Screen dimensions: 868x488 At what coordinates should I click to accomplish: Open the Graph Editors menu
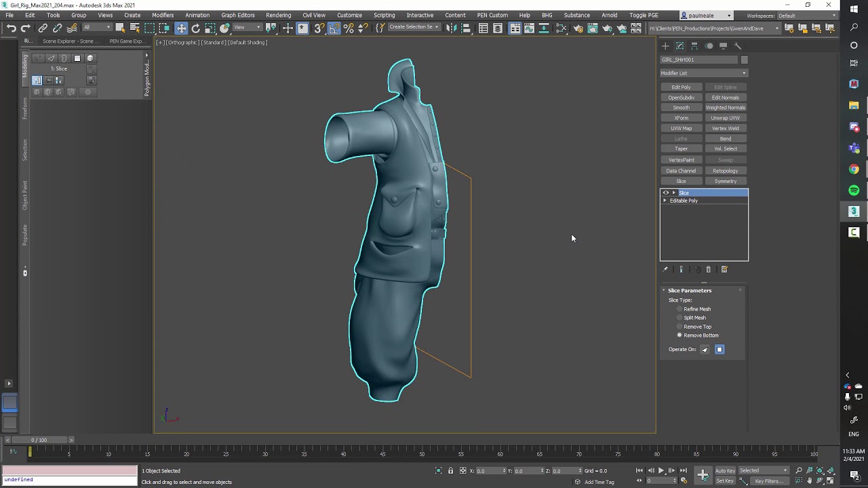click(x=238, y=15)
